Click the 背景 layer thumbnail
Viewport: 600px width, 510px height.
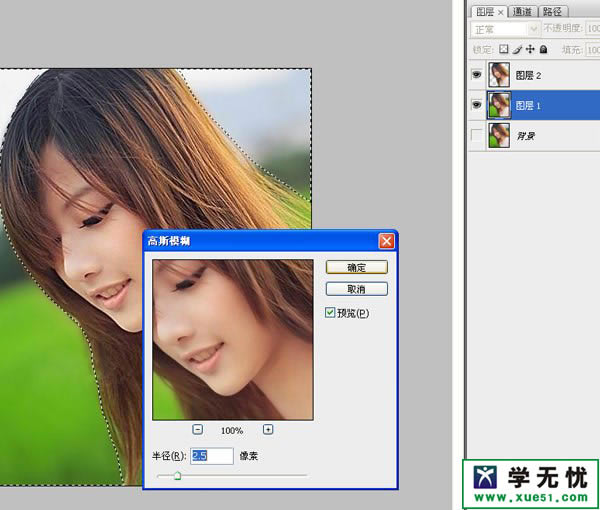[499, 135]
